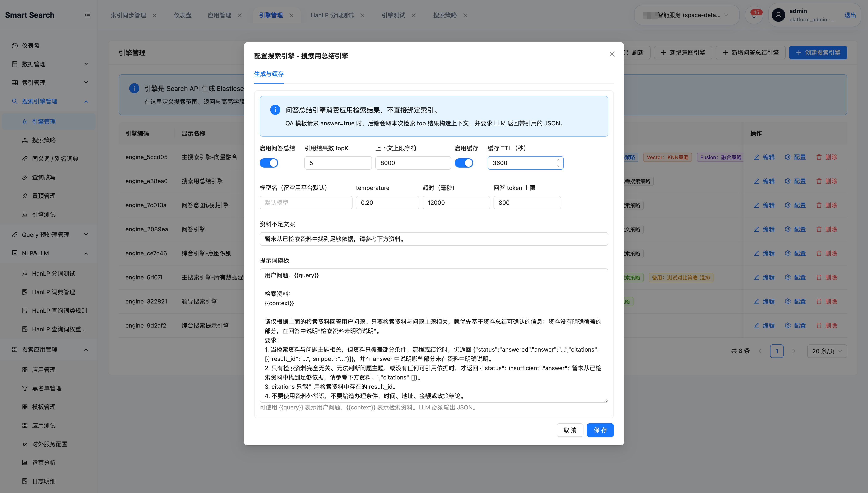Click the 资料不足文案 text field

pyautogui.click(x=434, y=239)
